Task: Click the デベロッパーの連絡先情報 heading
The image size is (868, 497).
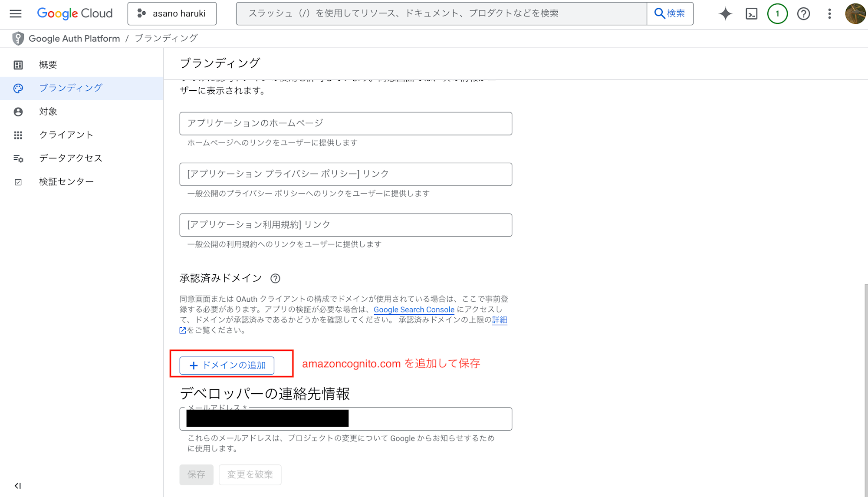Action: tap(265, 394)
